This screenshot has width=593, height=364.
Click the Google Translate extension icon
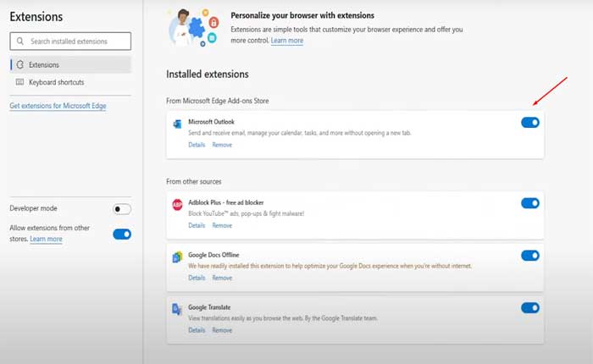click(x=178, y=309)
